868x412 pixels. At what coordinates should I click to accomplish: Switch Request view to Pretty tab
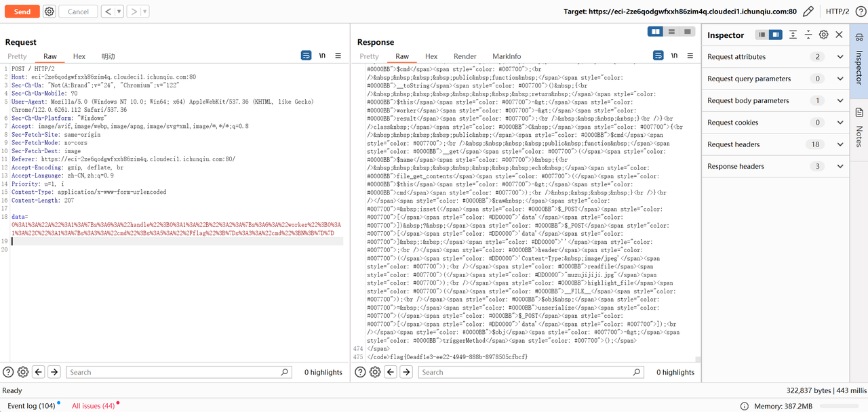(17, 56)
